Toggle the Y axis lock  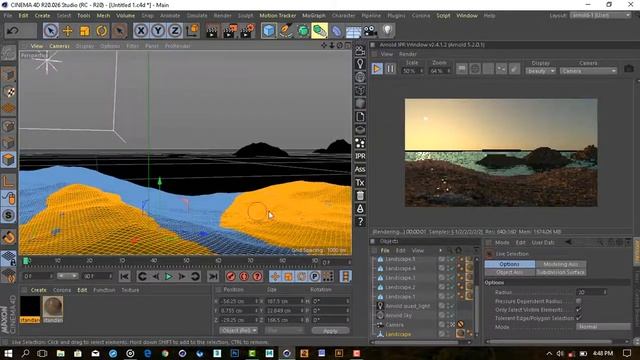158,31
